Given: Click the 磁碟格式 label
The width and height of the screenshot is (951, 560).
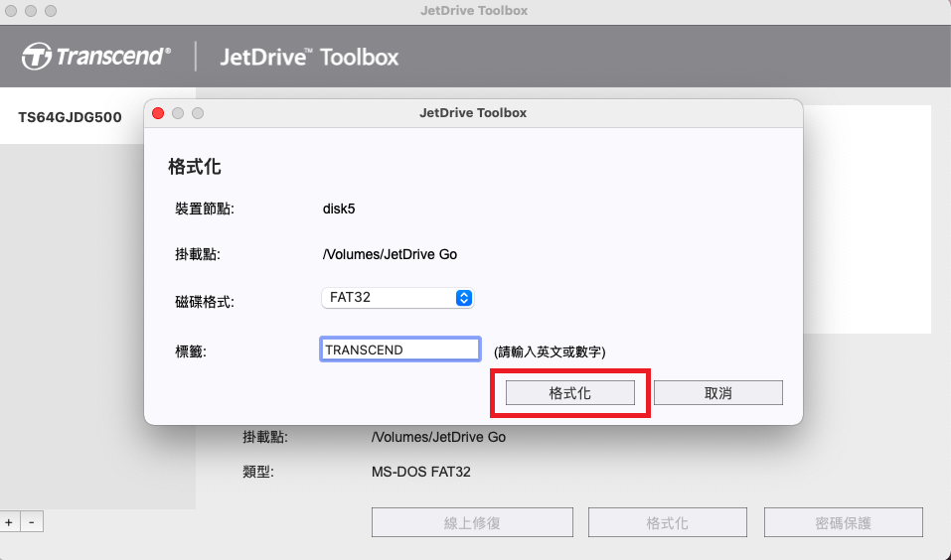Looking at the screenshot, I should [x=205, y=302].
